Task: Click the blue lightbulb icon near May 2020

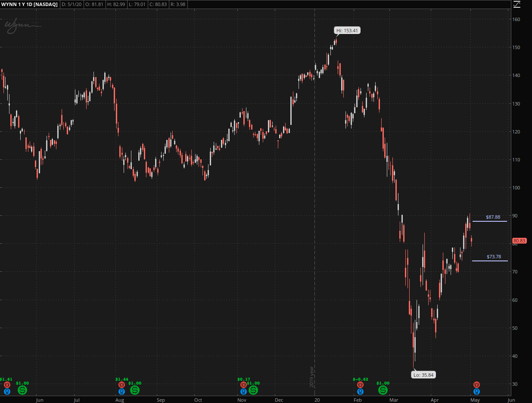Action: point(476,391)
